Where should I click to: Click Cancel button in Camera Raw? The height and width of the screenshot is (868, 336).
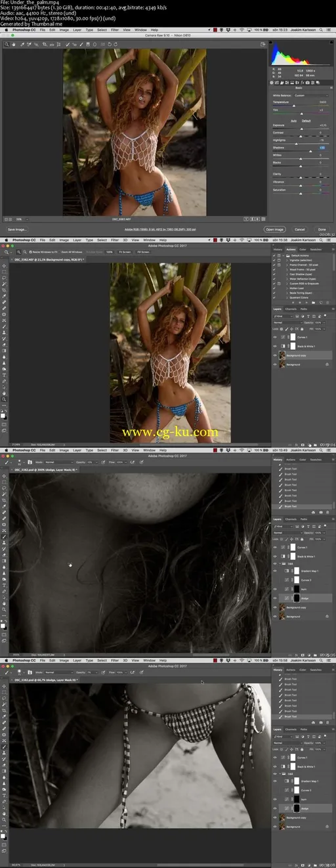click(300, 230)
